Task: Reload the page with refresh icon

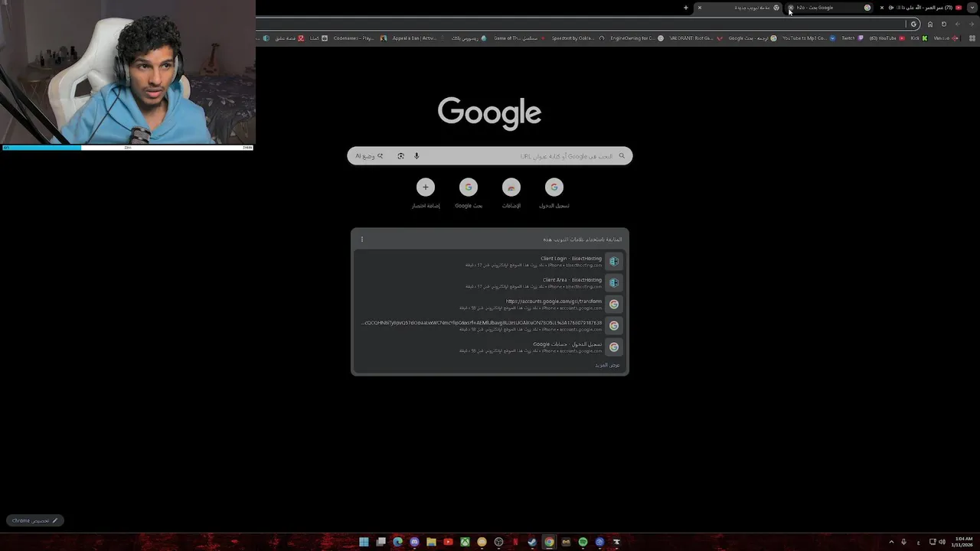Action: point(944,24)
